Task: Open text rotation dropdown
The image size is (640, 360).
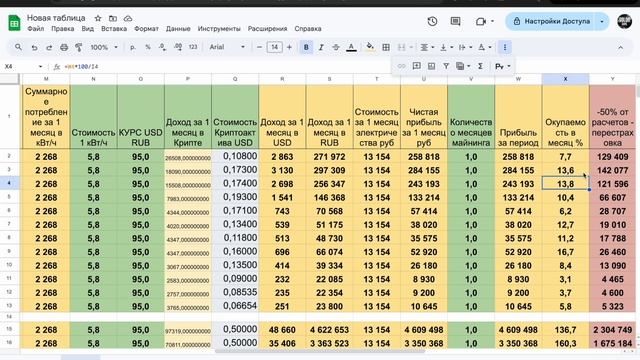Action: pyautogui.click(x=484, y=47)
